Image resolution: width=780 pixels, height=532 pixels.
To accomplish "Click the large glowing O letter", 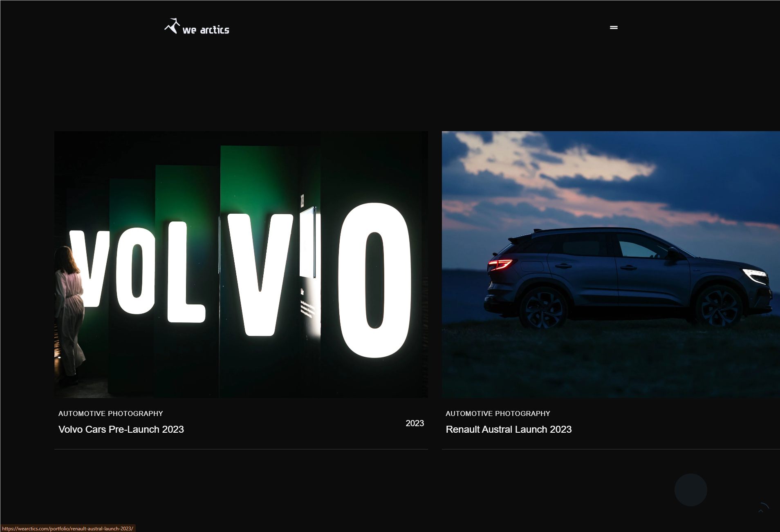I will (374, 280).
